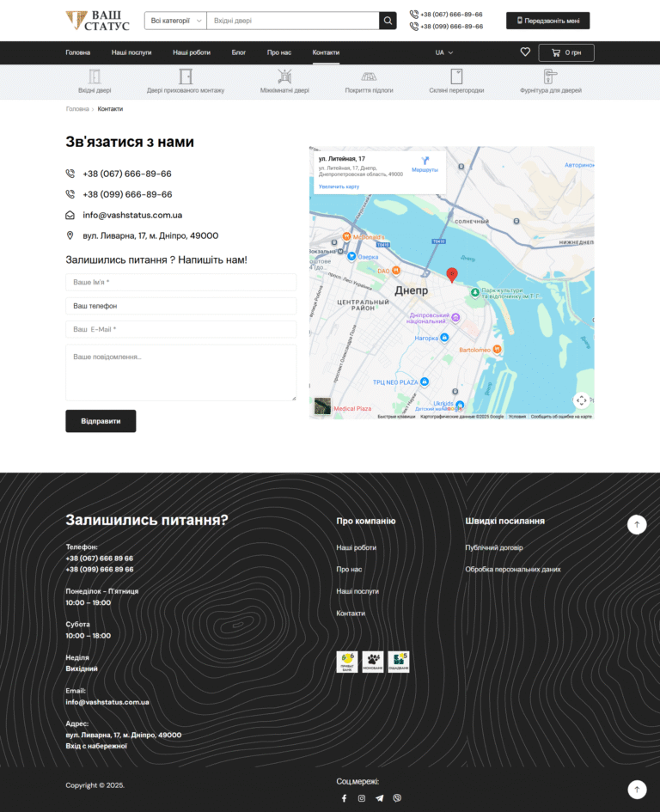Focus the Ваше повідомлення text area

coord(180,372)
